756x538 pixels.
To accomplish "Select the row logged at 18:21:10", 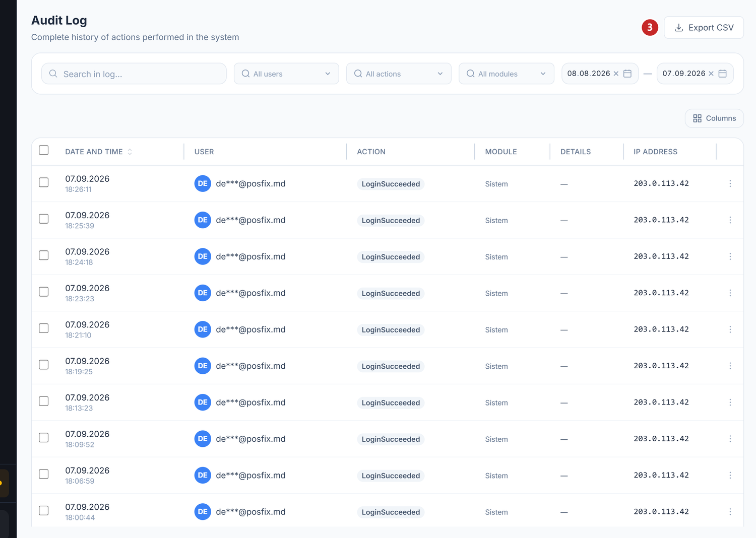I will coord(44,328).
